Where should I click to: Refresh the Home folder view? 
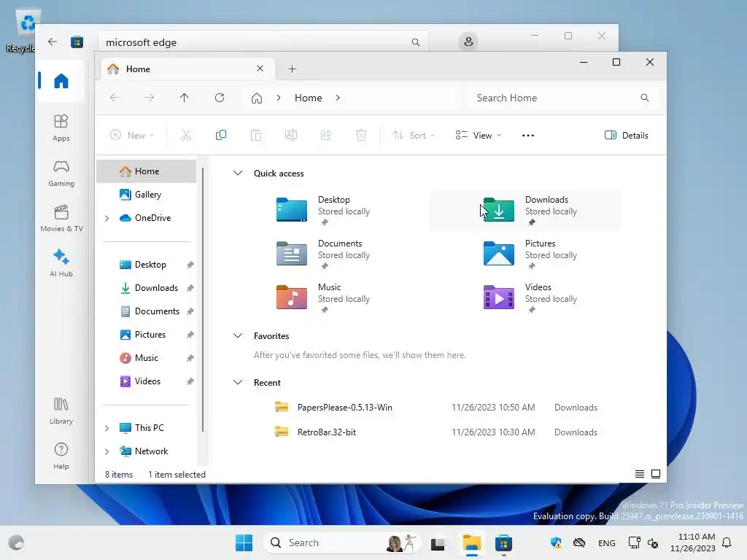point(220,98)
